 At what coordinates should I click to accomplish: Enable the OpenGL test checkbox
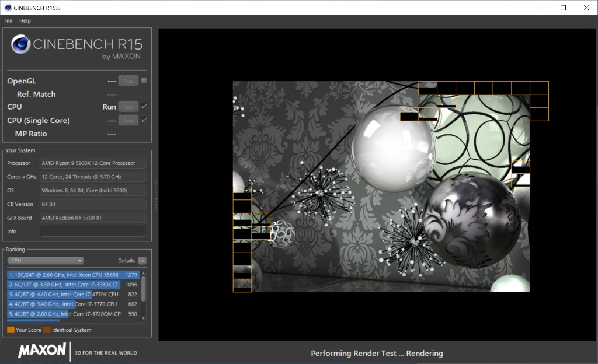(x=144, y=80)
